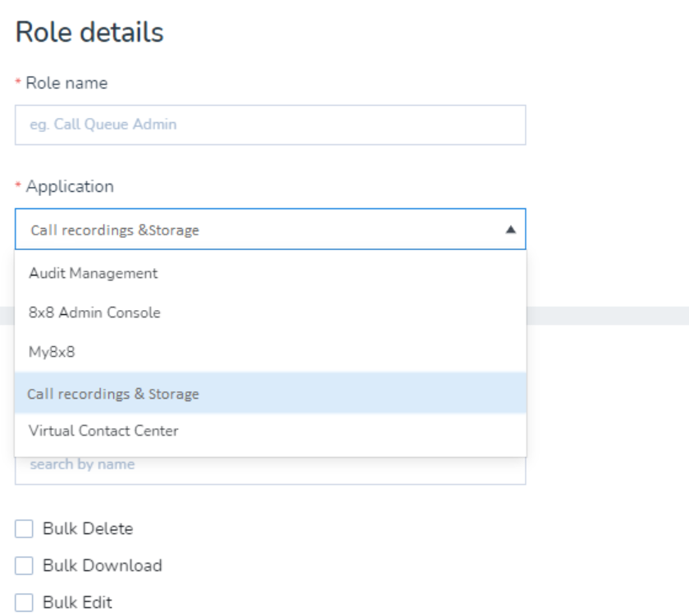Click the Application field label
This screenshot has width=689, height=616.
pos(70,187)
